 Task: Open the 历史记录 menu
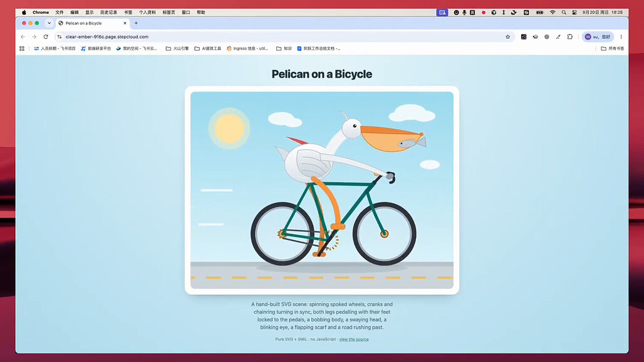[108, 13]
